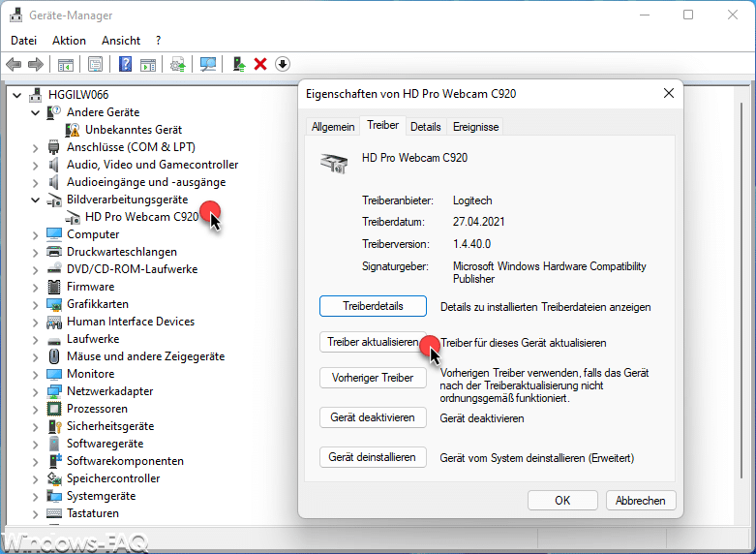
Task: Click the Netzwerkadapter icon
Action: [x=54, y=391]
